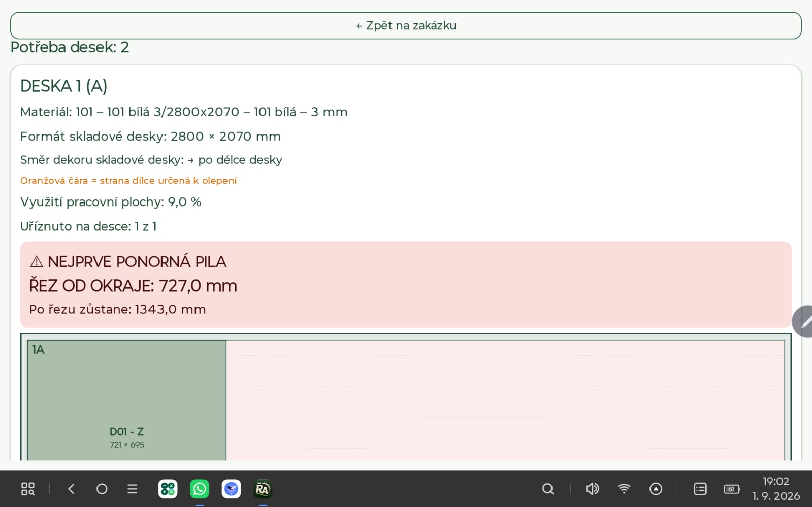812x507 pixels.
Task: Open the notifications list icon
Action: click(700, 489)
